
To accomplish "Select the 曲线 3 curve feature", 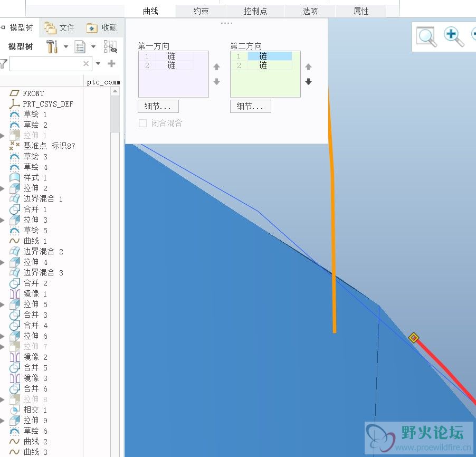I will [x=28, y=452].
